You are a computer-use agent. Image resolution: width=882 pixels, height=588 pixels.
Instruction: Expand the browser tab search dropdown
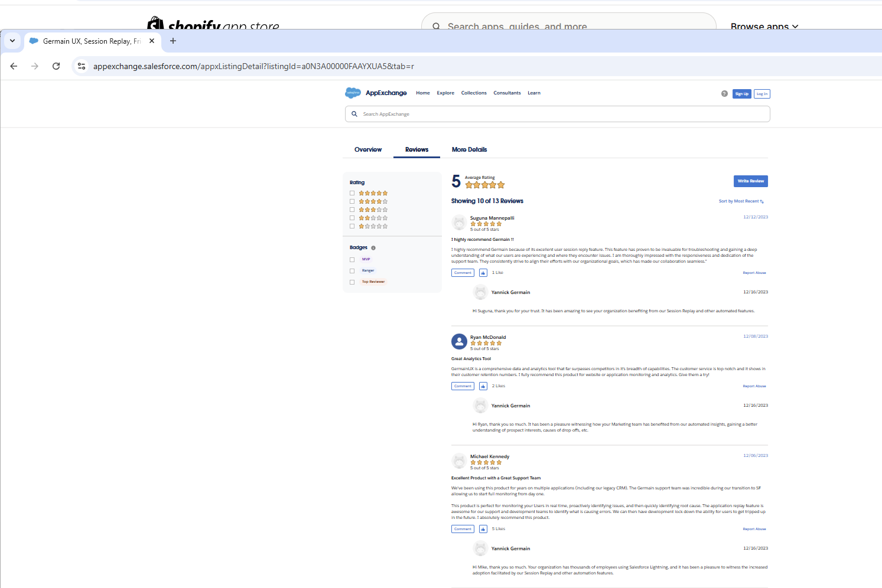click(x=12, y=41)
